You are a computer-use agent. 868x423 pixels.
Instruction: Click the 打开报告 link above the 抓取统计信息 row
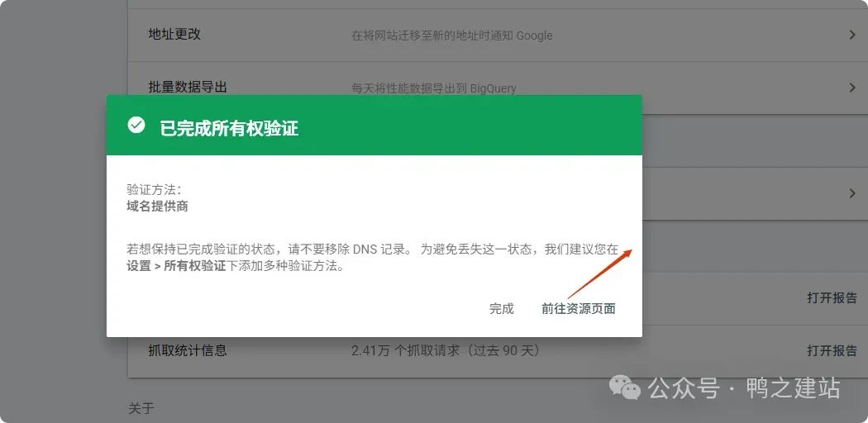[832, 298]
